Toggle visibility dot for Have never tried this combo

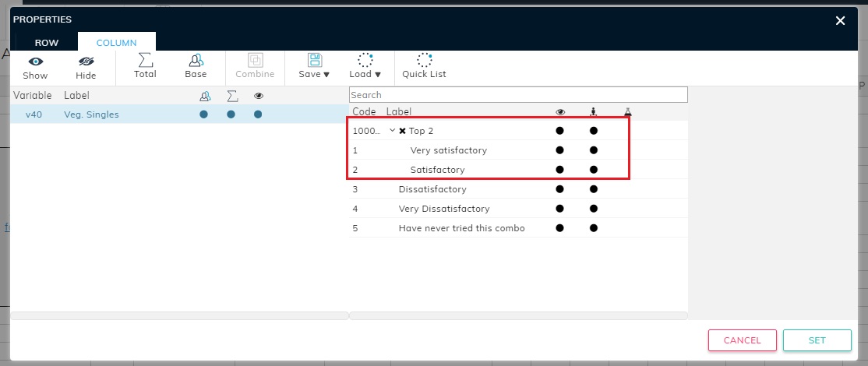[559, 228]
